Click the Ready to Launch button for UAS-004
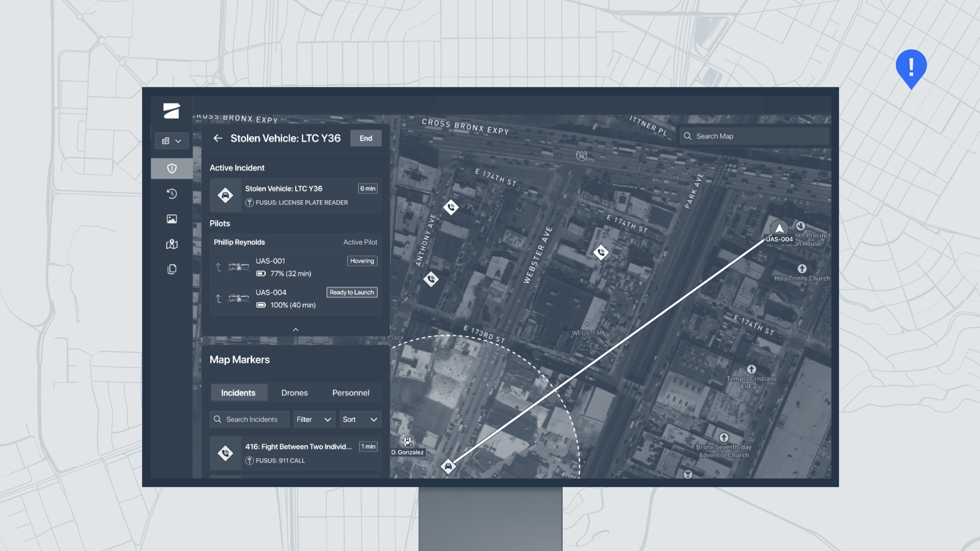Screen dimensions: 980x551 pyautogui.click(x=352, y=292)
